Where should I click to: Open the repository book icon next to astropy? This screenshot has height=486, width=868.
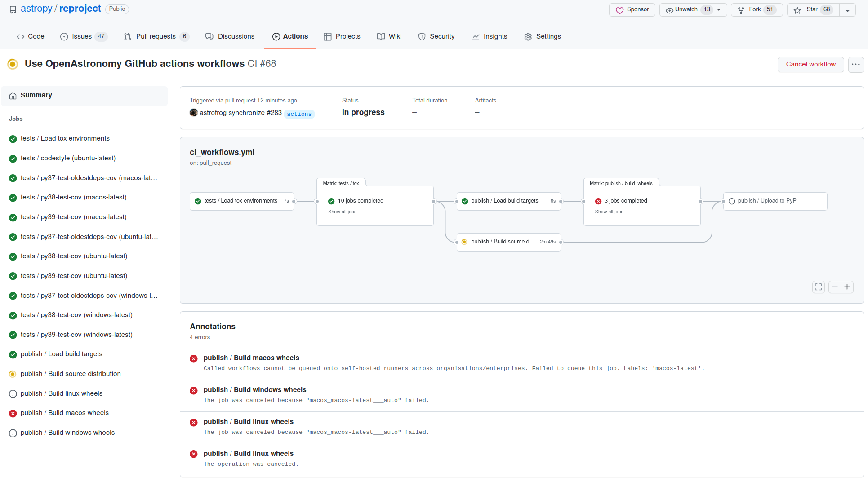[13, 9]
